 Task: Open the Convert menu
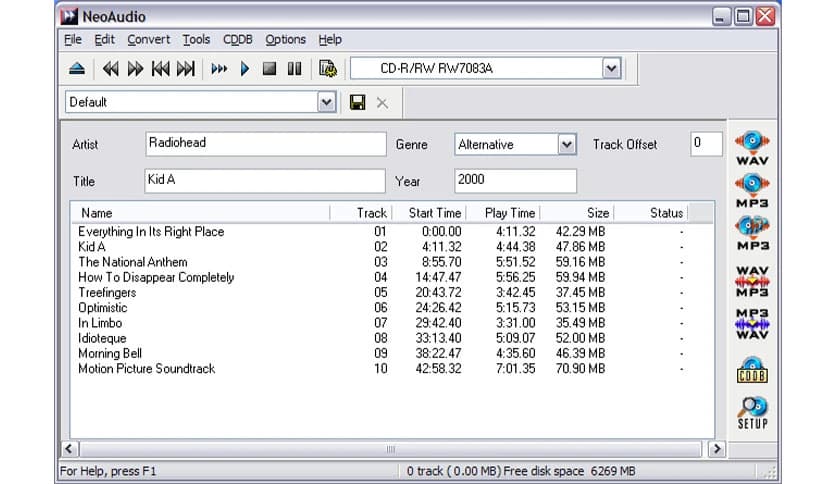(148, 39)
